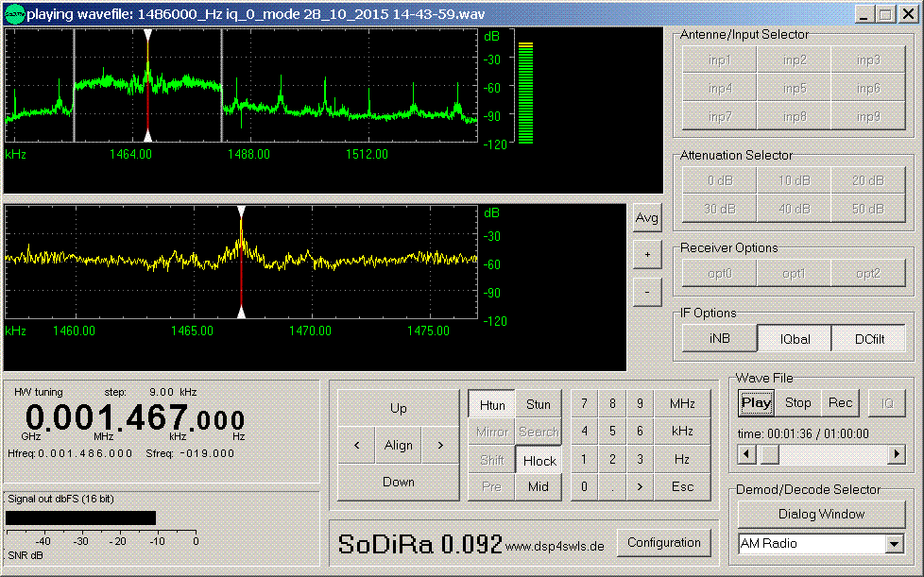
Task: Close the SoDiRa window
Action: [x=908, y=14]
